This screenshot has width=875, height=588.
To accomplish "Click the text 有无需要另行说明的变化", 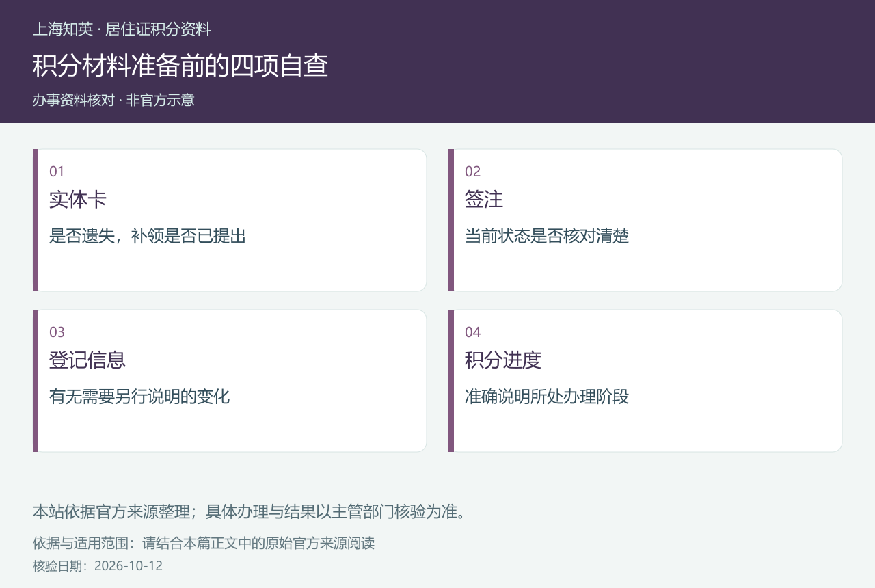I will tap(139, 397).
